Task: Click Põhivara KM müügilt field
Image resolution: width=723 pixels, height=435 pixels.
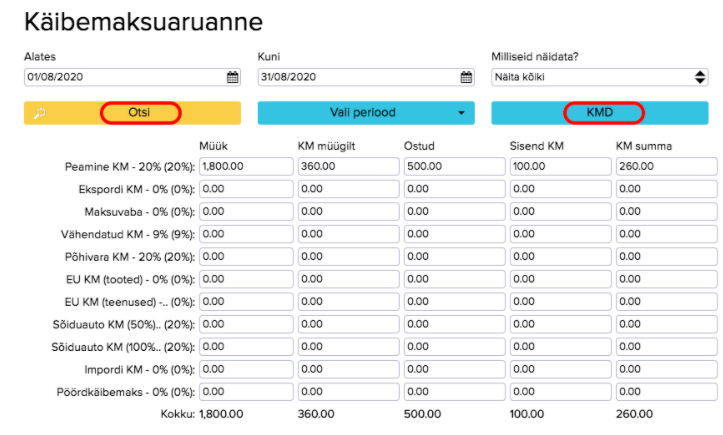Action: 349,257
